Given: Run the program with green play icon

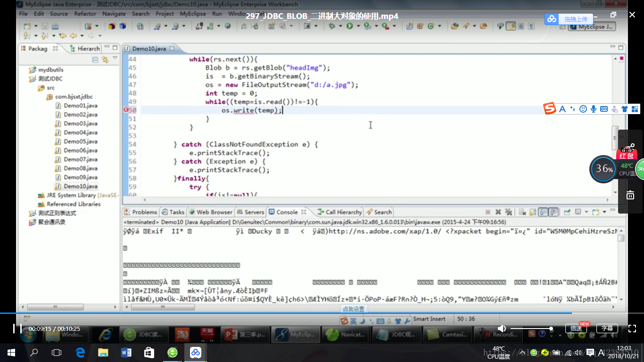Looking at the screenshot, I should [x=350, y=26].
